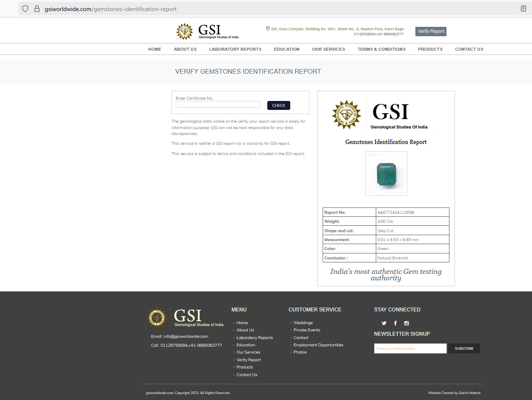Viewport: 532px width, 400px height.
Task: Open the Employment Opportunities link
Action: [318, 345]
